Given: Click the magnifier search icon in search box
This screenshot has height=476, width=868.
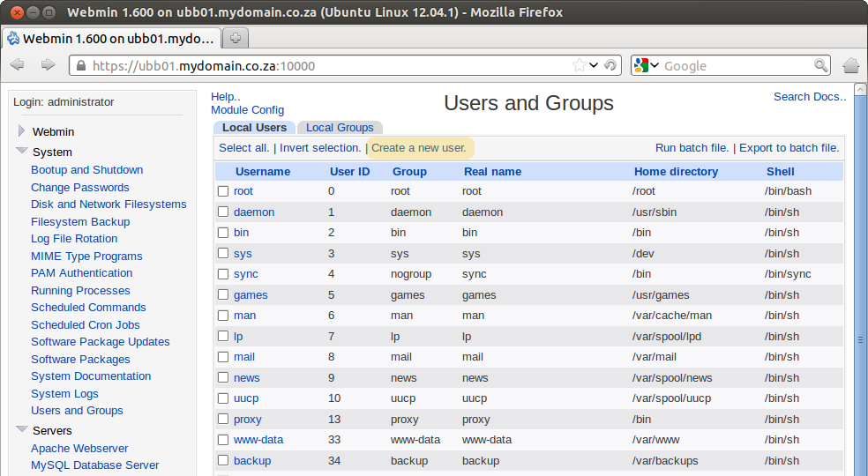Looking at the screenshot, I should [x=821, y=65].
